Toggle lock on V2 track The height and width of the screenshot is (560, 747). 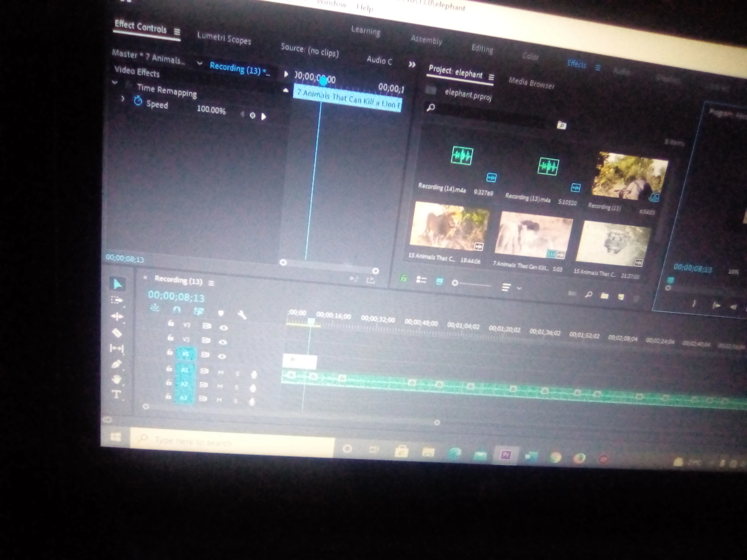click(170, 338)
